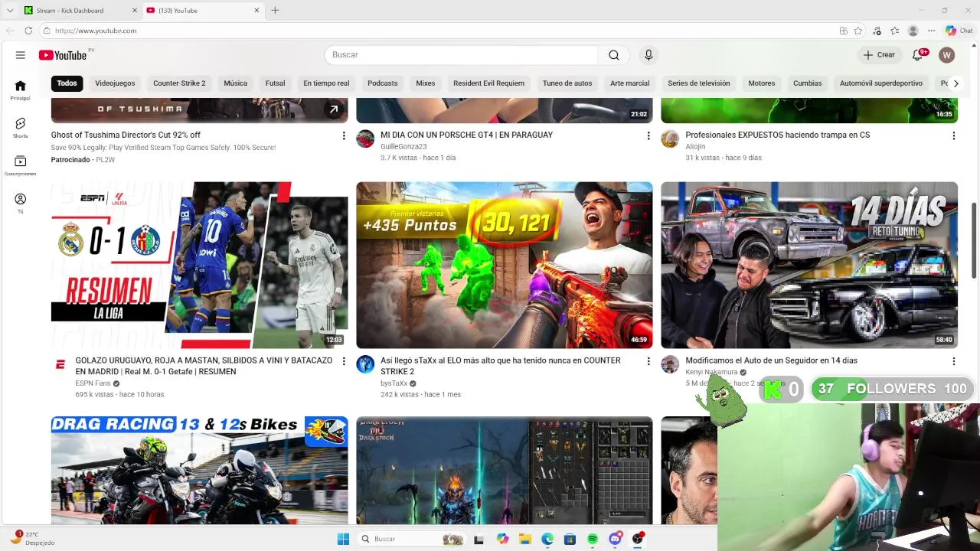
Task: Open the video titled Ghost of Tsushima Director's Cut
Action: [126, 135]
